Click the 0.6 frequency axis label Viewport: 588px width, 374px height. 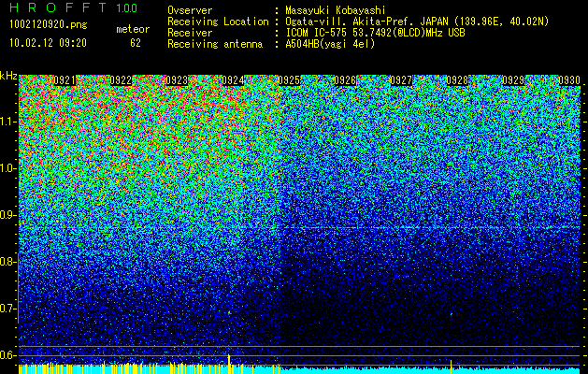pos(8,355)
